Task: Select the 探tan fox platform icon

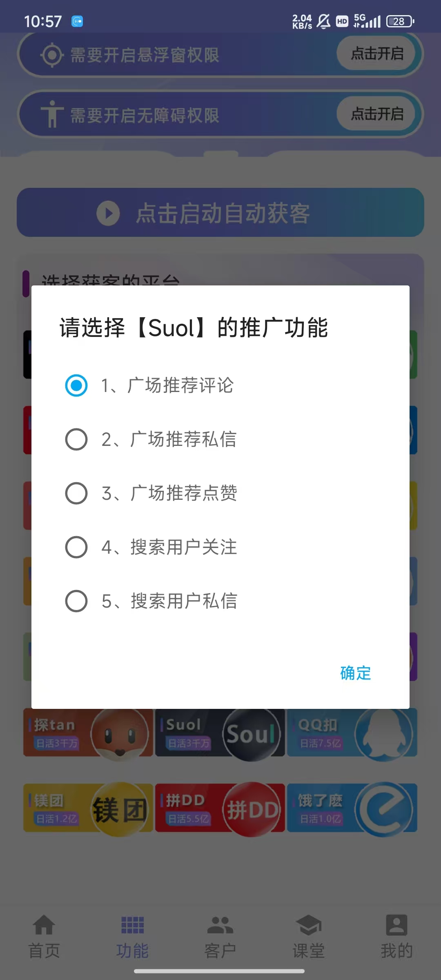Action: click(120, 734)
